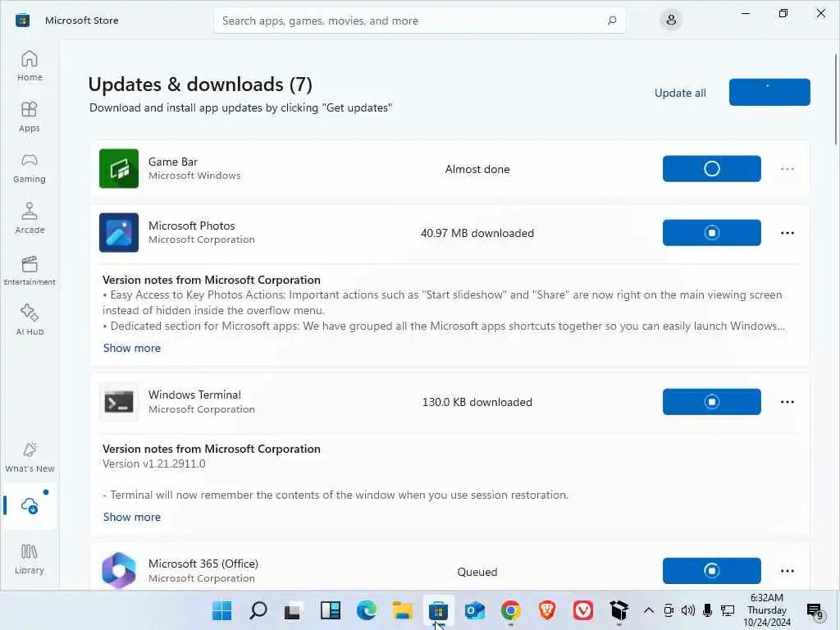Open the more options menu for Game Bar
The height and width of the screenshot is (630, 840).
(787, 169)
